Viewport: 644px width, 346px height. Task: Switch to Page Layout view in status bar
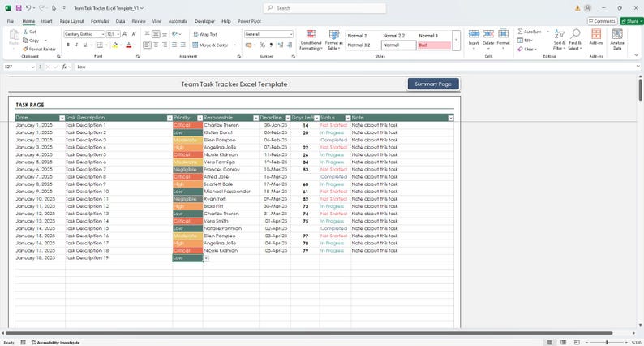tap(564, 342)
